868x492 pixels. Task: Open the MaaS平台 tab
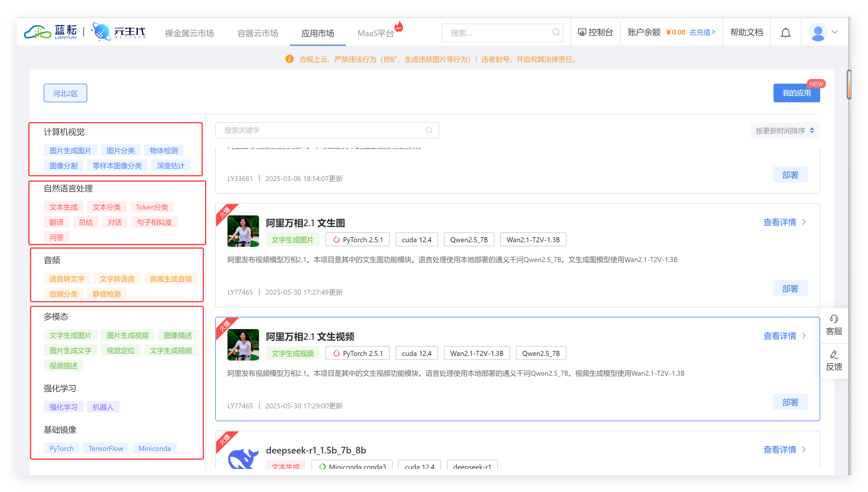click(376, 33)
